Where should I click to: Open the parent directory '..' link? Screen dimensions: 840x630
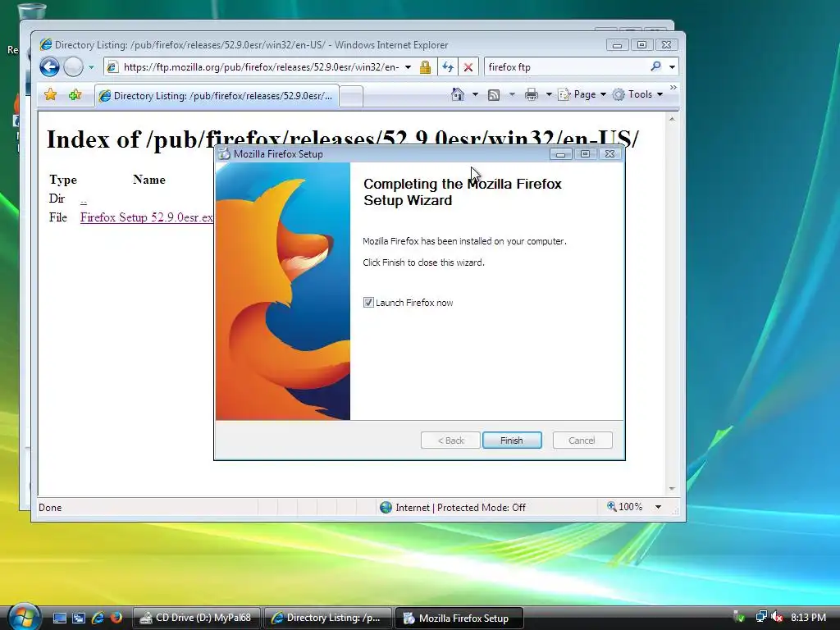coord(84,199)
